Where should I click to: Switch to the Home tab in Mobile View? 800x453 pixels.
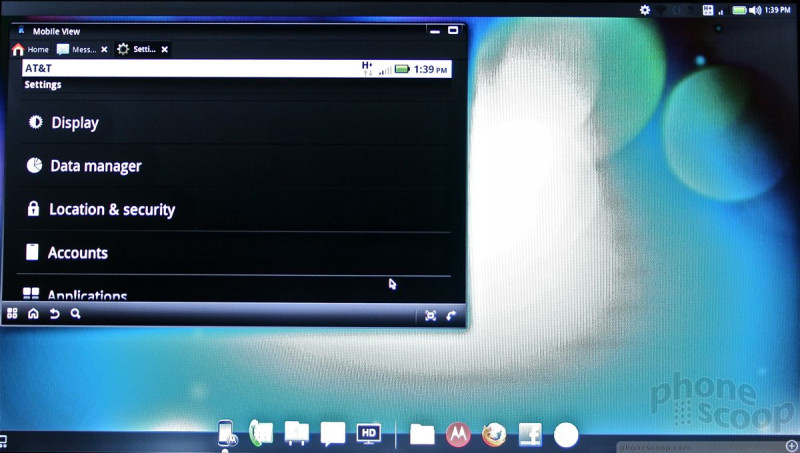pos(31,49)
